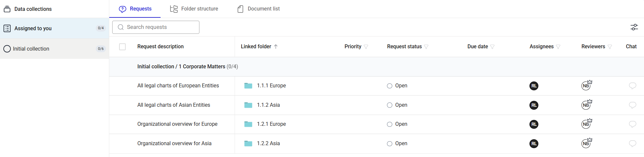Click NB reviewer avatar for Organizational overview Europe
Screen dimensions: 644x157
[586, 124]
